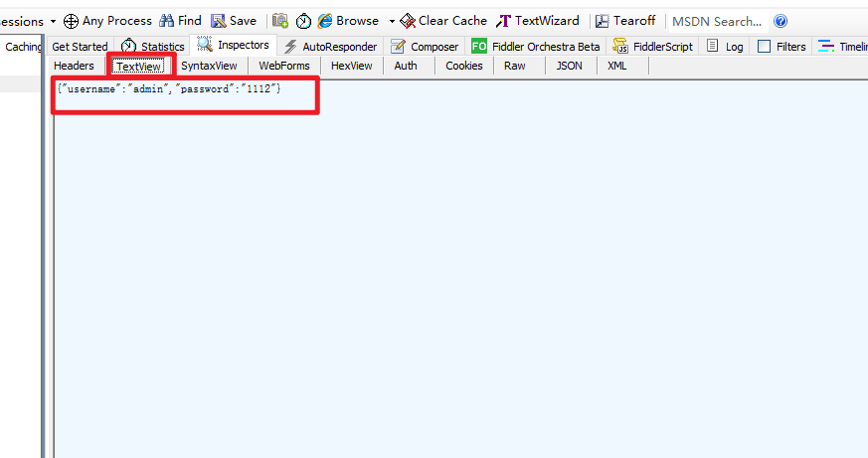Open the AutoResponder tab
Viewport: 868px width, 458px height.
coord(330,47)
